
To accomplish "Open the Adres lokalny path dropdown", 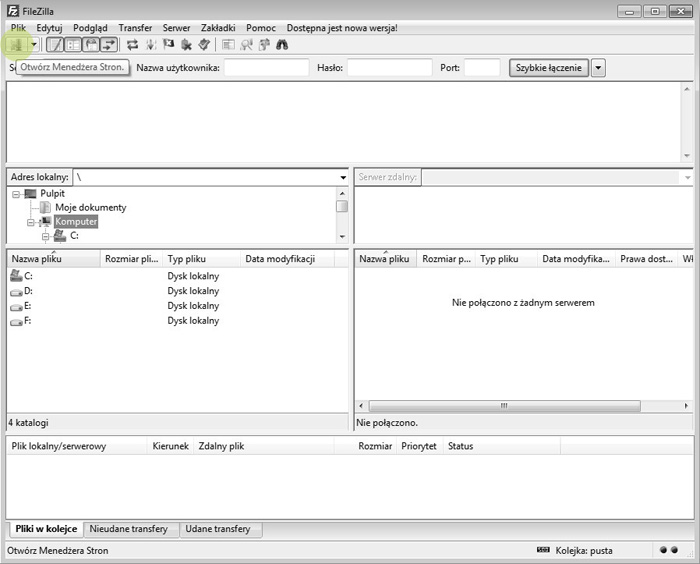I will 343,177.
